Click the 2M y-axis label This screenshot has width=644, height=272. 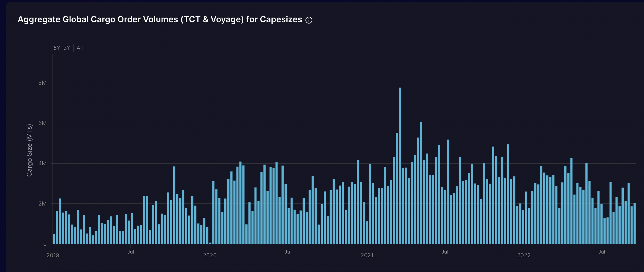coord(42,203)
